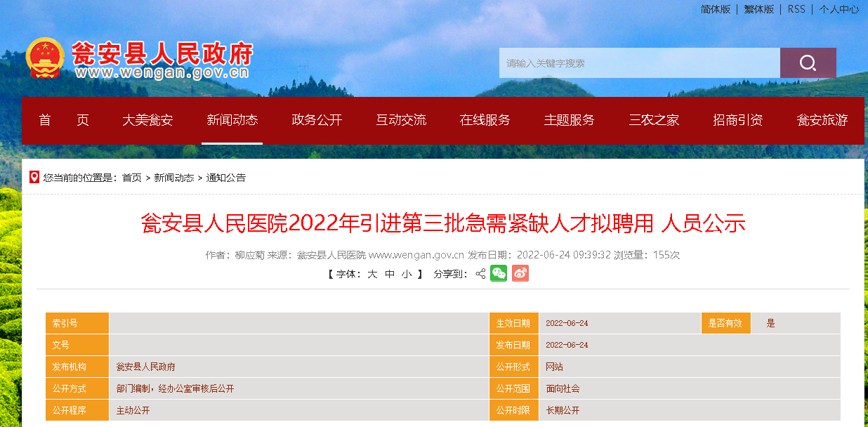This screenshot has height=427, width=868.
Task: Open 个人中心 link
Action: pos(839,9)
